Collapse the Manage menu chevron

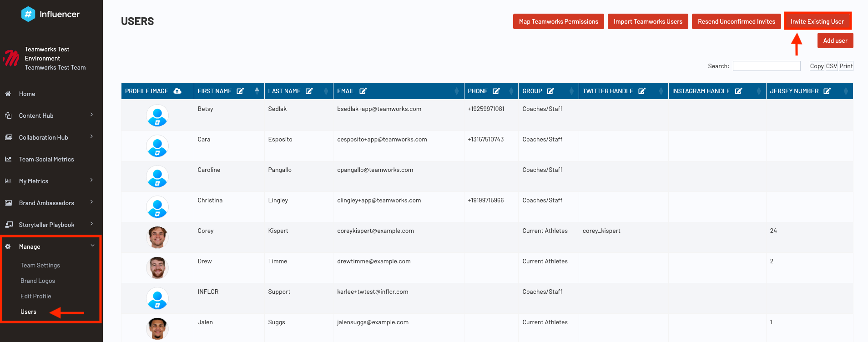click(x=92, y=246)
